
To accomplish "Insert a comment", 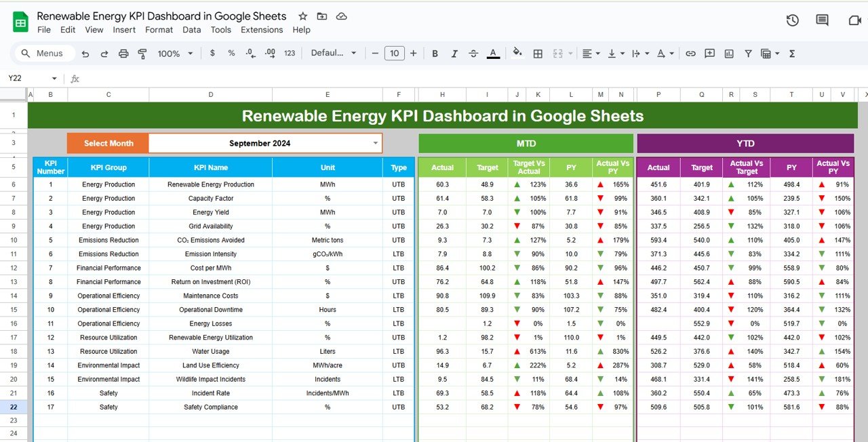I will [709, 54].
